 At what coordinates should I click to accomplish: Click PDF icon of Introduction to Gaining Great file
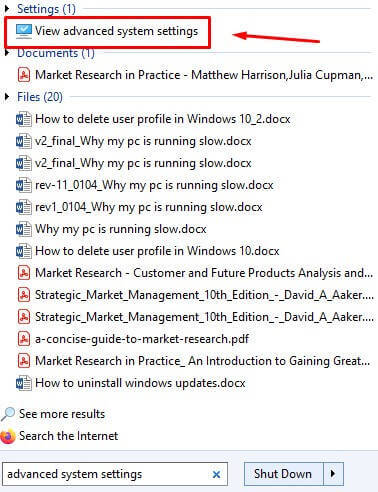24,361
